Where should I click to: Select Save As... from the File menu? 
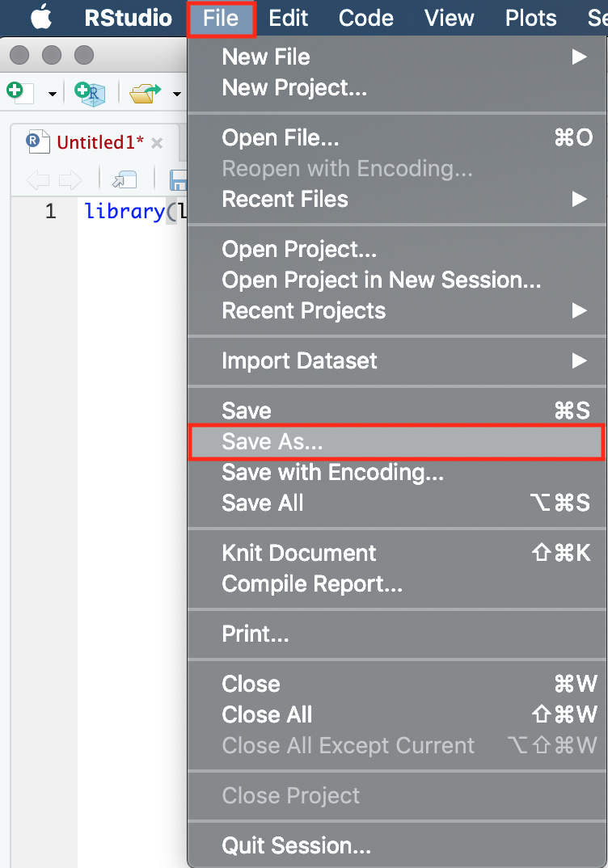(397, 442)
